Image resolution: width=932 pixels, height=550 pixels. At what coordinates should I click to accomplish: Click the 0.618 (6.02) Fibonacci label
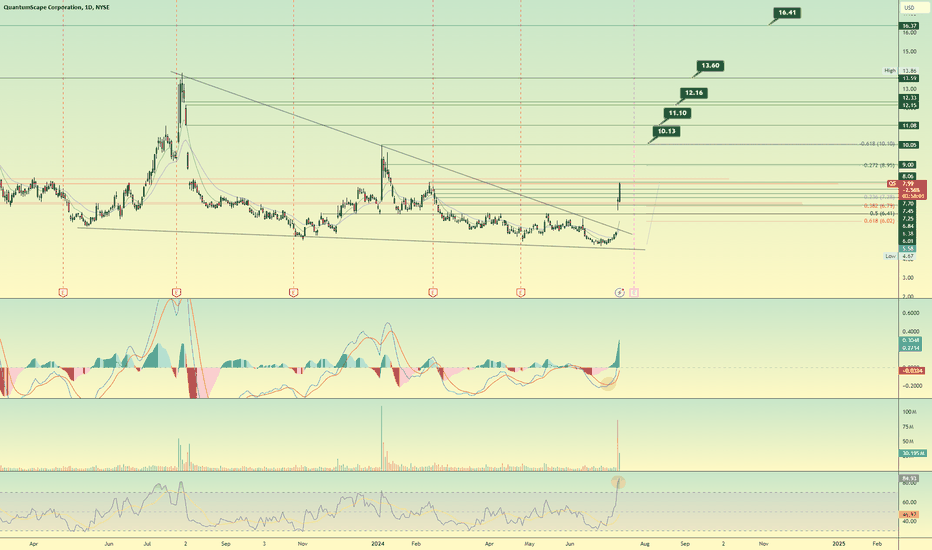tap(879, 221)
